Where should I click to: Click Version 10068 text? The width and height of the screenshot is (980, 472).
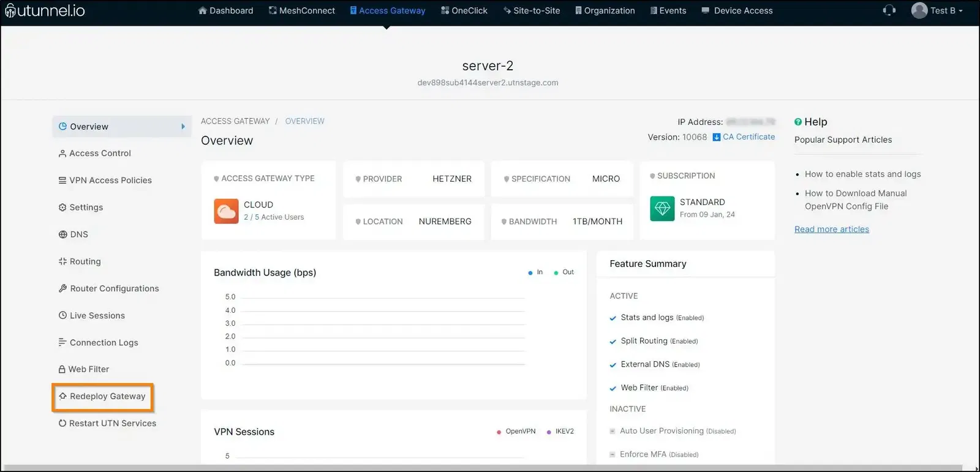[x=677, y=137]
